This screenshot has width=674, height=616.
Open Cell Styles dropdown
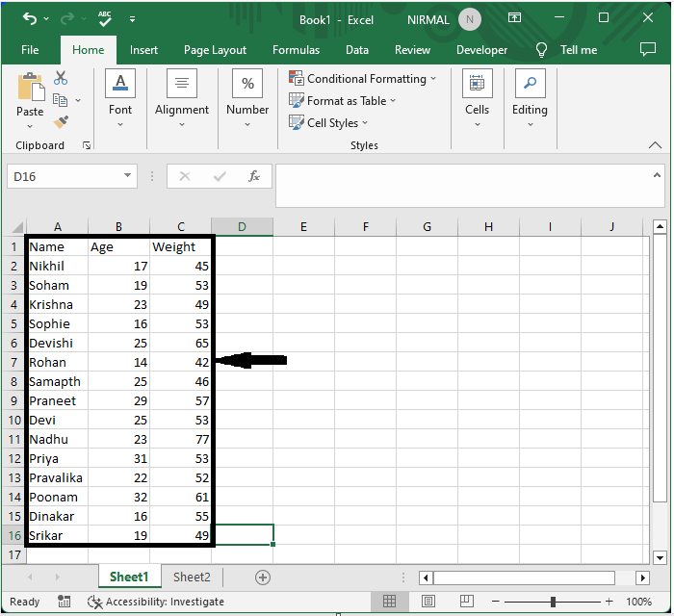point(328,123)
